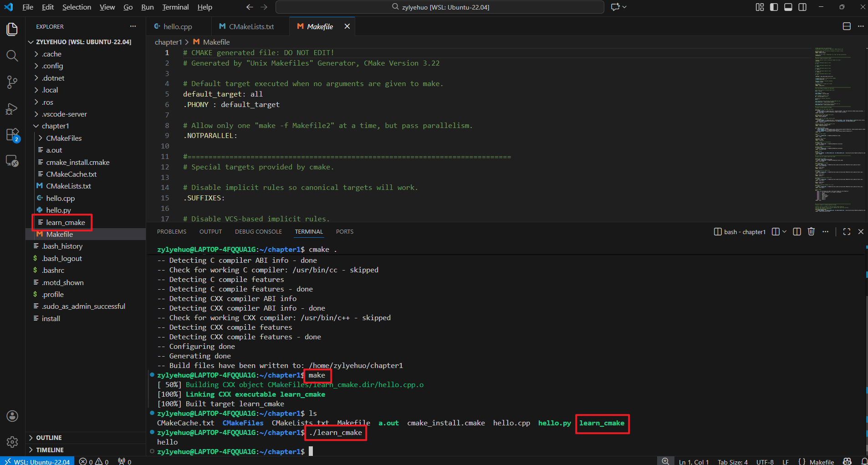868x465 pixels.
Task: Expand the .ros folder
Action: click(86, 102)
